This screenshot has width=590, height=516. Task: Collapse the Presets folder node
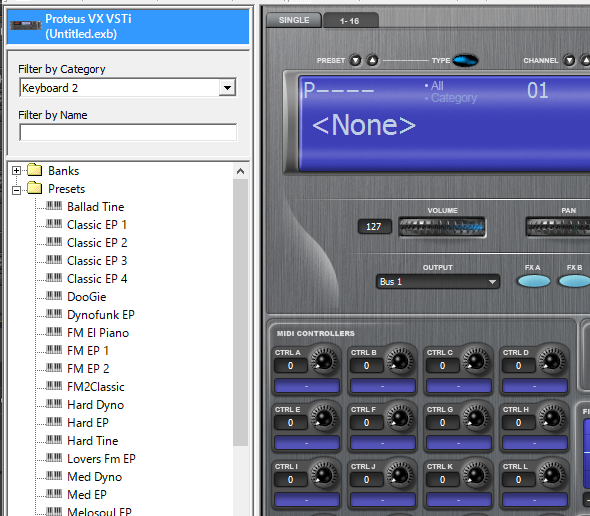click(x=16, y=190)
